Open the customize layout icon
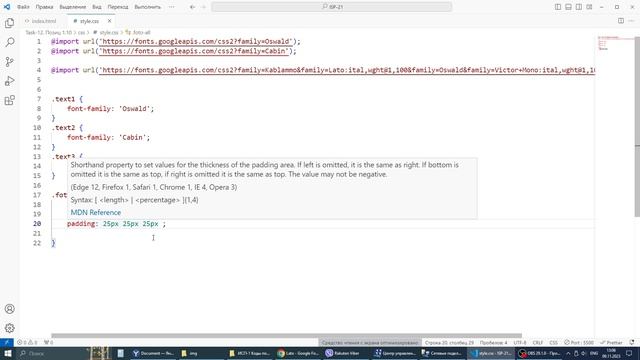Viewport: 640px width, 360px height. coord(589,7)
